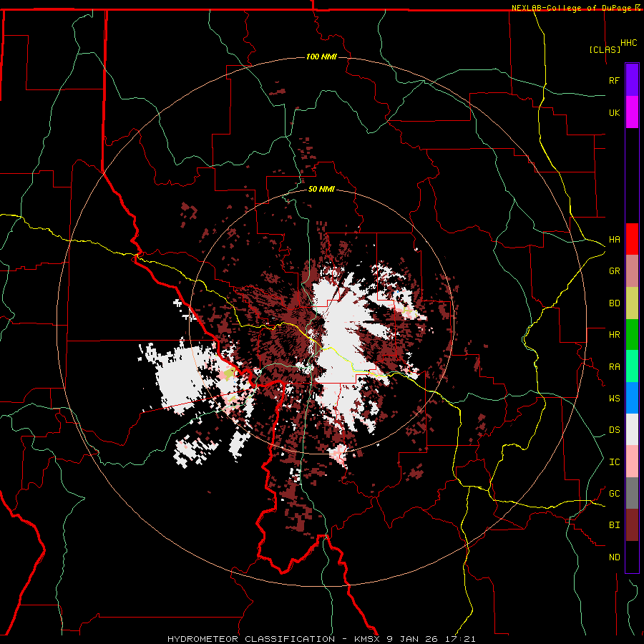Select the 'BD' legend label
The height and width of the screenshot is (644, 644).
coord(614,303)
